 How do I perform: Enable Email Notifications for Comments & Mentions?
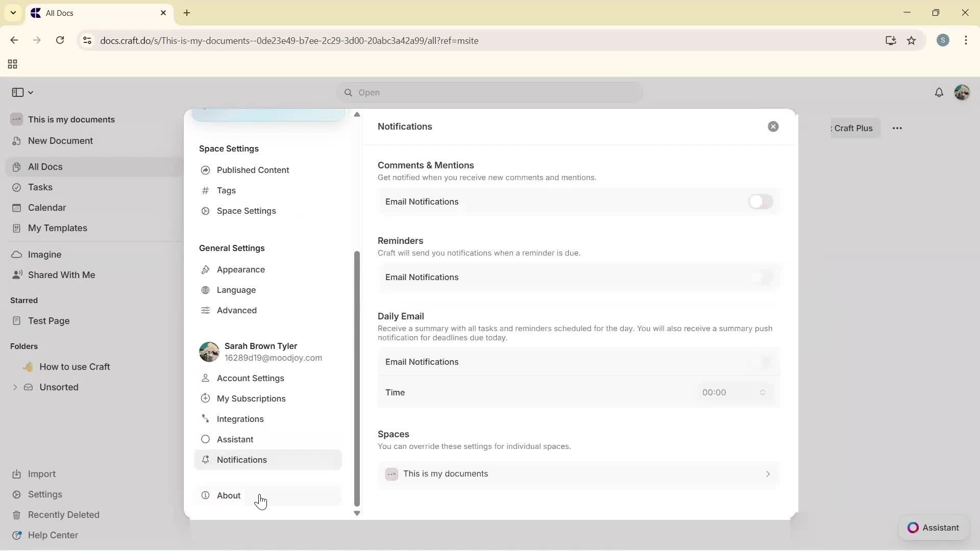760,202
